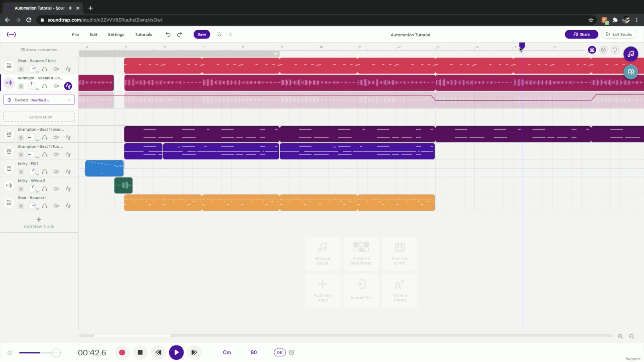Select the drum instrument icon on Beat - Bounce 7 Kick

pyautogui.click(x=9, y=66)
